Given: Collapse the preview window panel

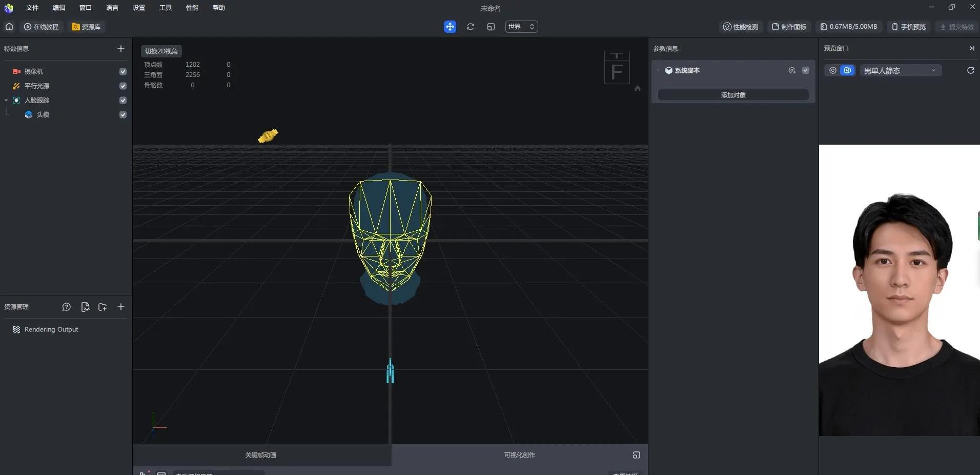Looking at the screenshot, I should 971,48.
